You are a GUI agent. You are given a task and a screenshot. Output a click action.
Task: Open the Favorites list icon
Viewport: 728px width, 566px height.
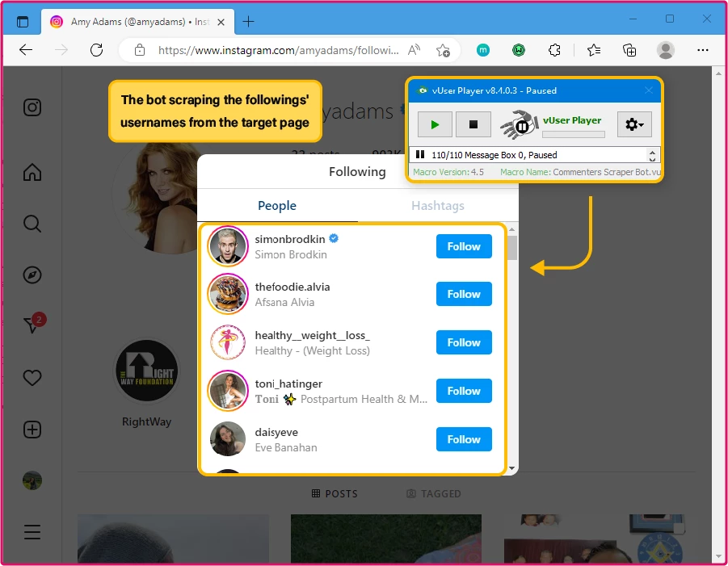[594, 49]
